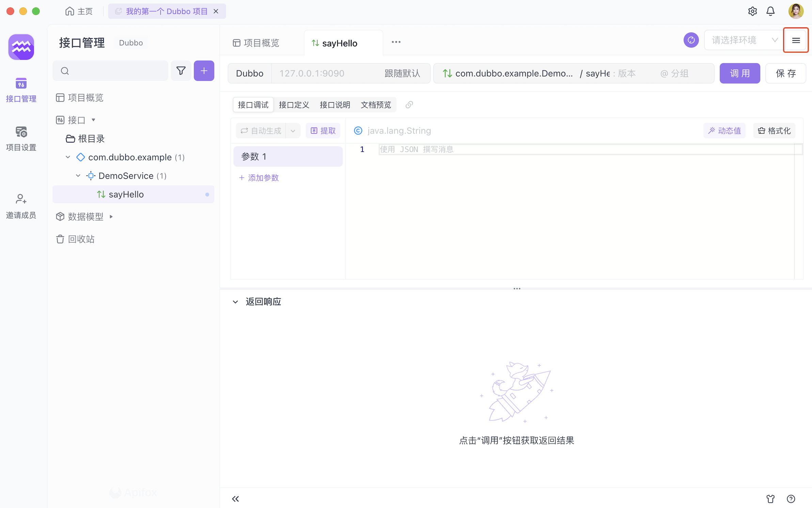Screen dimensions: 812x508
Task: Switch to the 接口定义 tab
Action: 294,105
